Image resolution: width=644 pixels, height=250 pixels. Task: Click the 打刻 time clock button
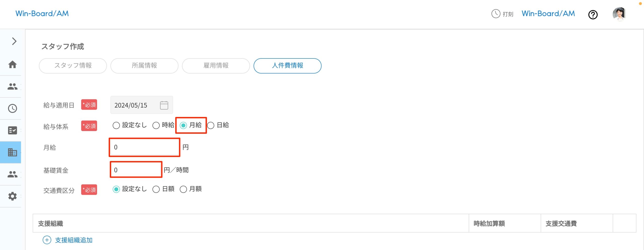pyautogui.click(x=502, y=14)
